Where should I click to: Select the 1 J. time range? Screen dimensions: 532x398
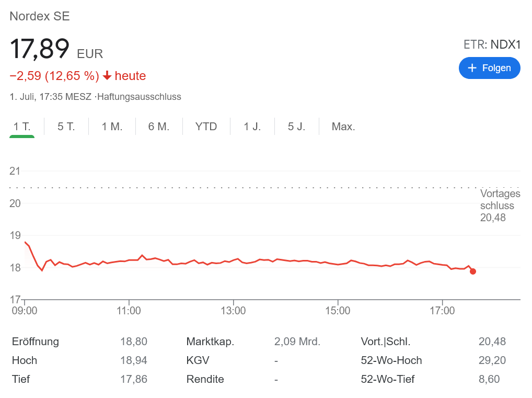point(252,126)
